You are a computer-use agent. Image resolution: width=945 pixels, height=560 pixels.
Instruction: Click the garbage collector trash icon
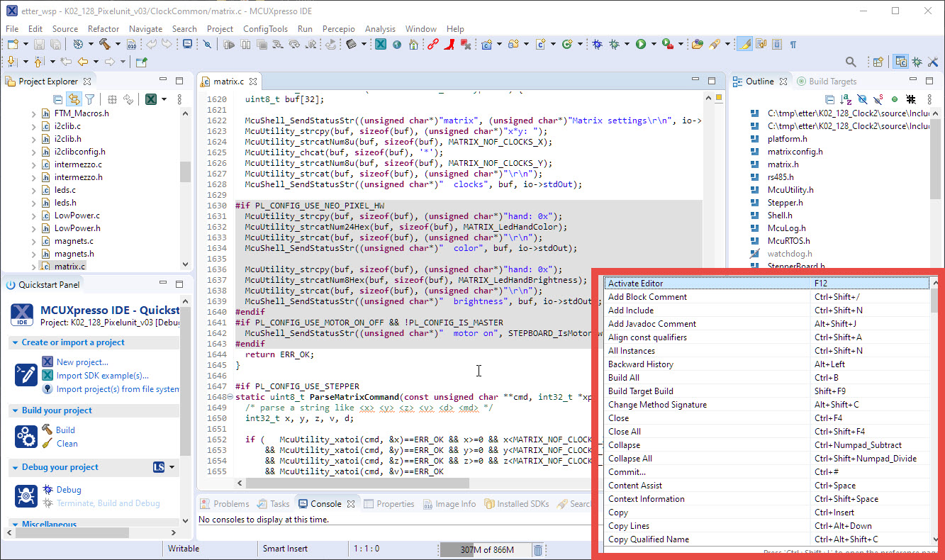pyautogui.click(x=538, y=549)
